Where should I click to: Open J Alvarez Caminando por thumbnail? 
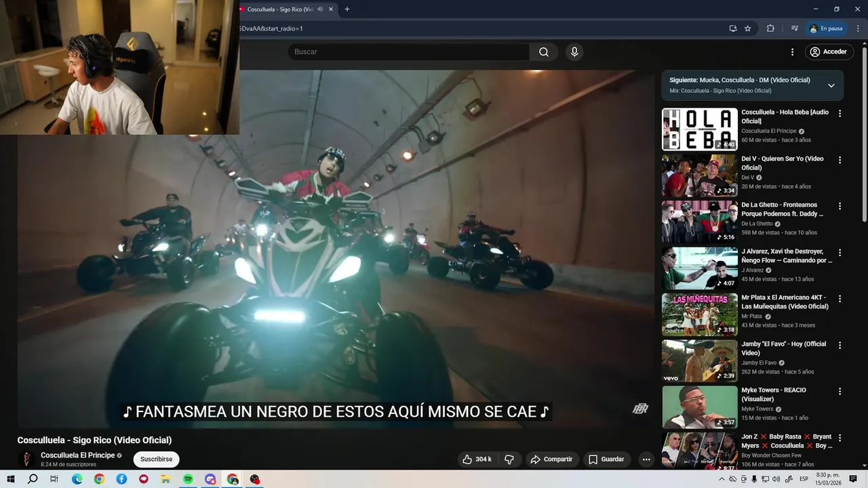pos(700,268)
